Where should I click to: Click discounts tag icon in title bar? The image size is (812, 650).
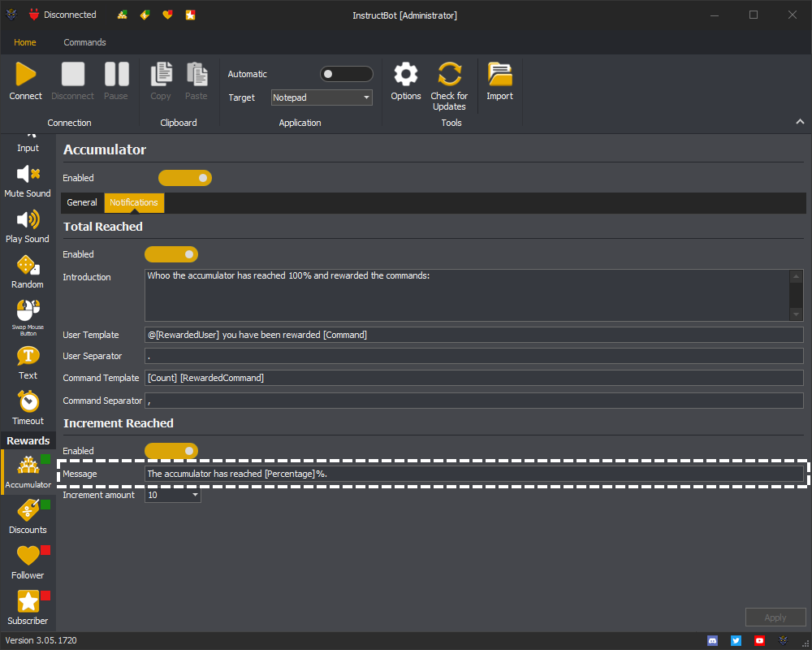(145, 15)
